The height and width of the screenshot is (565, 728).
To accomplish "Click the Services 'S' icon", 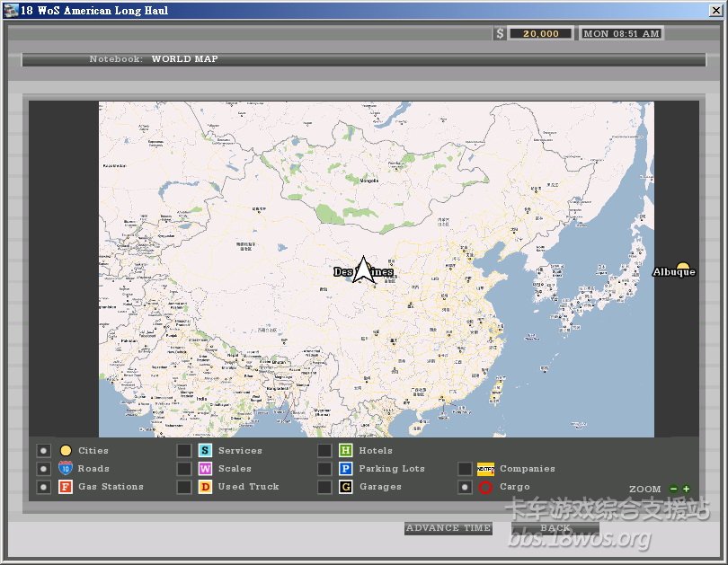I will click(205, 451).
